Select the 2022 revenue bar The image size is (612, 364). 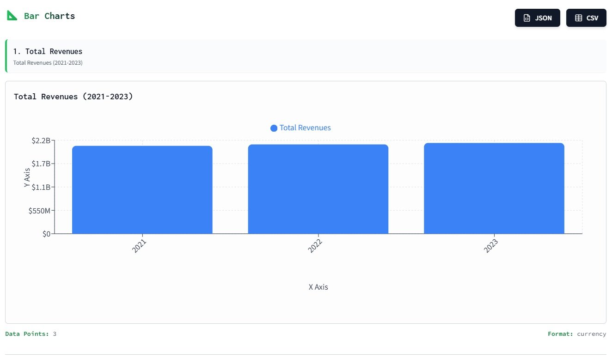click(x=318, y=189)
